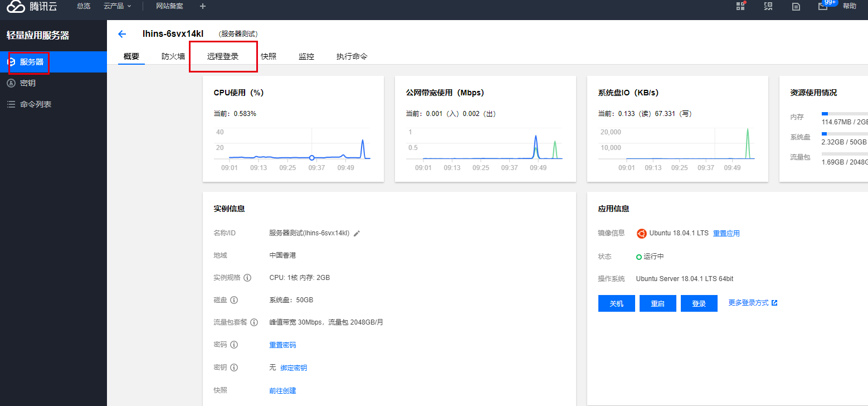The width and height of the screenshot is (868, 406).
Task: Select 服务器 in the left sidebar
Action: [53, 62]
